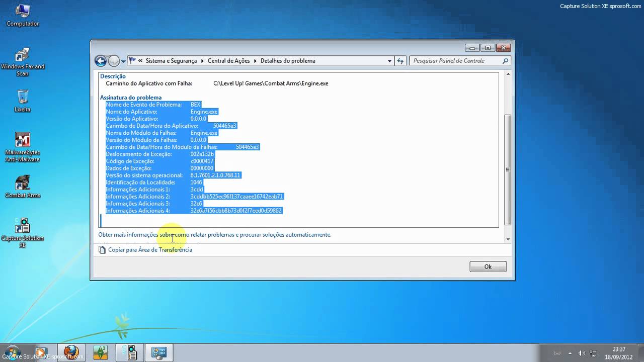The image size is (644, 362).
Task: Open Capture Solution XE desktop icon
Action: coord(23,232)
